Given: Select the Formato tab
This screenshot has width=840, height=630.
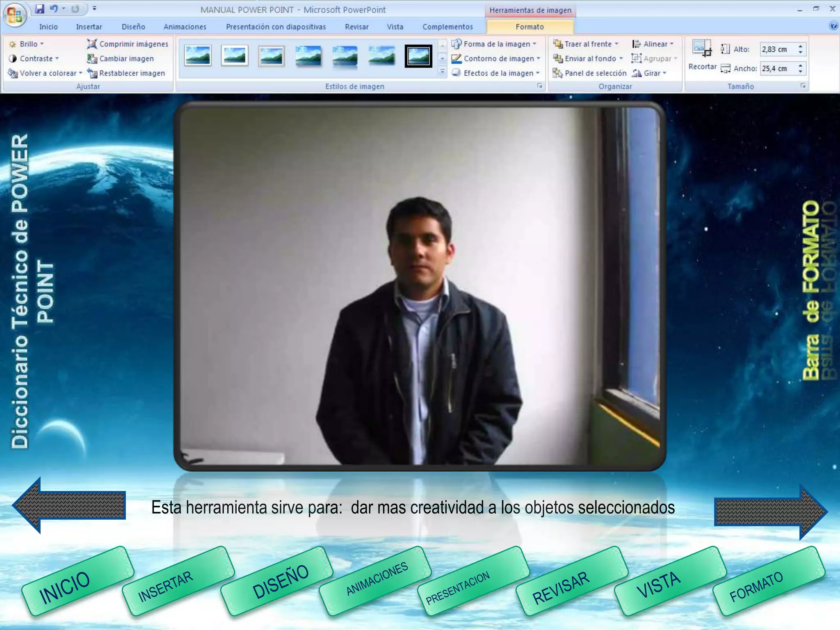Looking at the screenshot, I should pyautogui.click(x=530, y=27).
